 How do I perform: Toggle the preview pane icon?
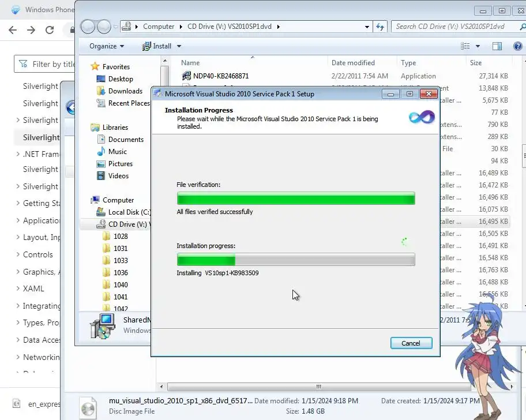(x=497, y=46)
